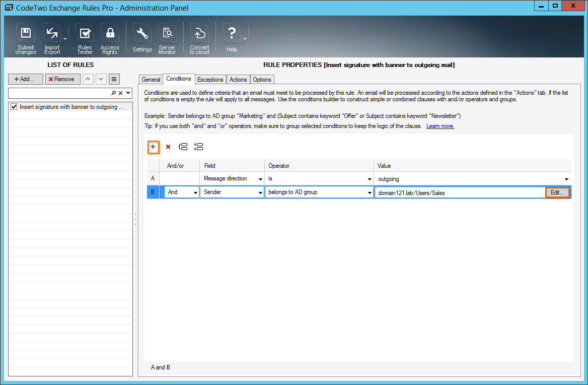Select the Insert signature with banner rule

[71, 107]
